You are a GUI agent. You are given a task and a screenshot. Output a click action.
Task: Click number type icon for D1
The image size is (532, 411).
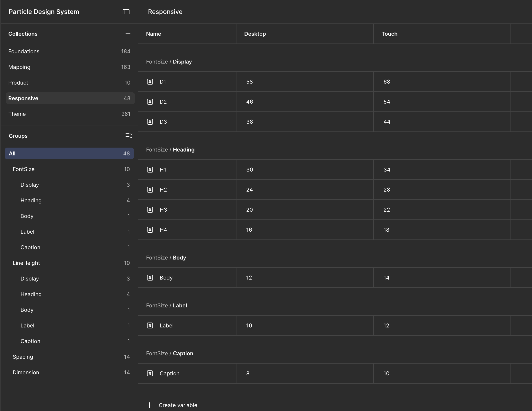click(150, 82)
